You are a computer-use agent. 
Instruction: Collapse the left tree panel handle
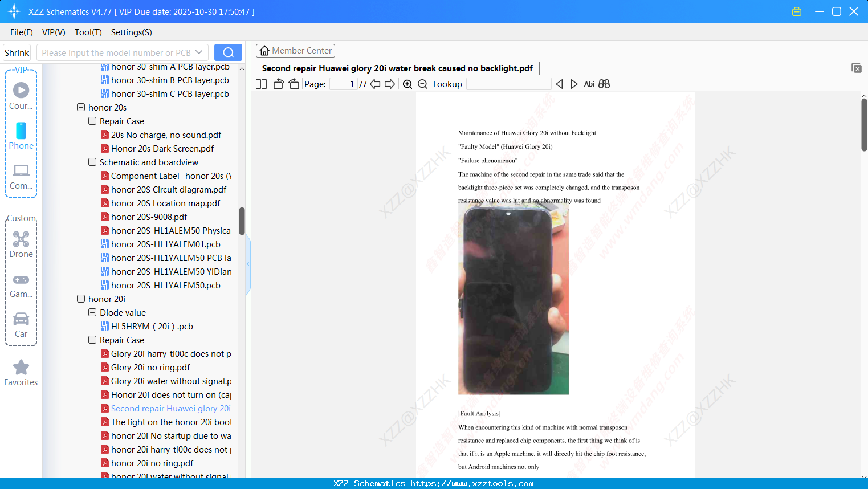pos(248,264)
